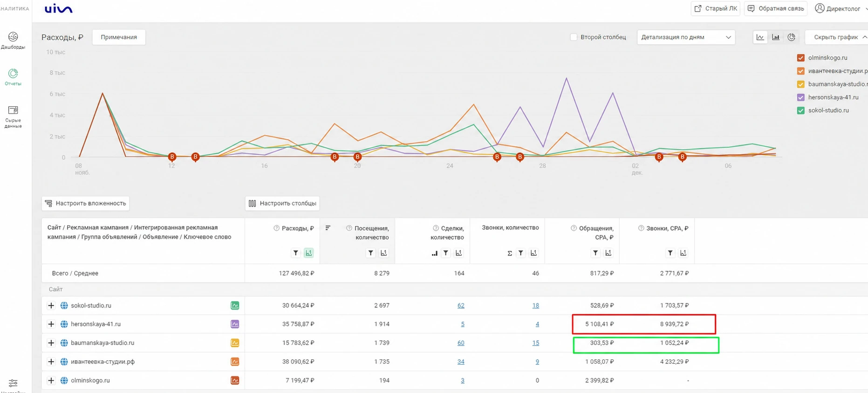Click the B note marker at December 3
Viewport: 868px width, 393px height.
point(659,157)
